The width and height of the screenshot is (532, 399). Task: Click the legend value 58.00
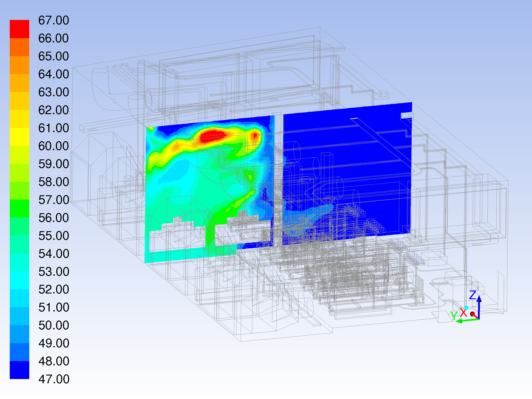[54, 182]
